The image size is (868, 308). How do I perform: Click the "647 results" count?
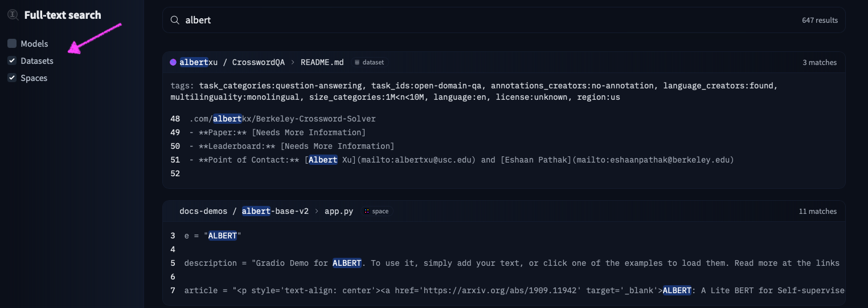tap(820, 20)
